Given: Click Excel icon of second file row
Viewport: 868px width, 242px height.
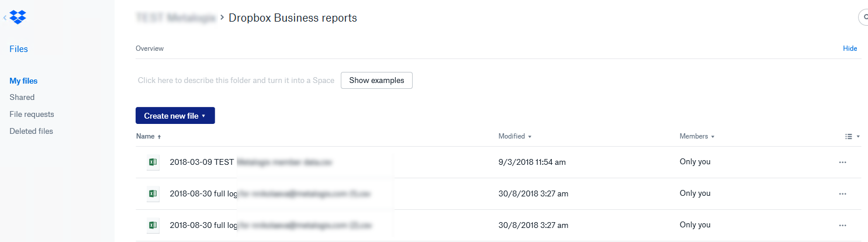Looking at the screenshot, I should click(153, 193).
